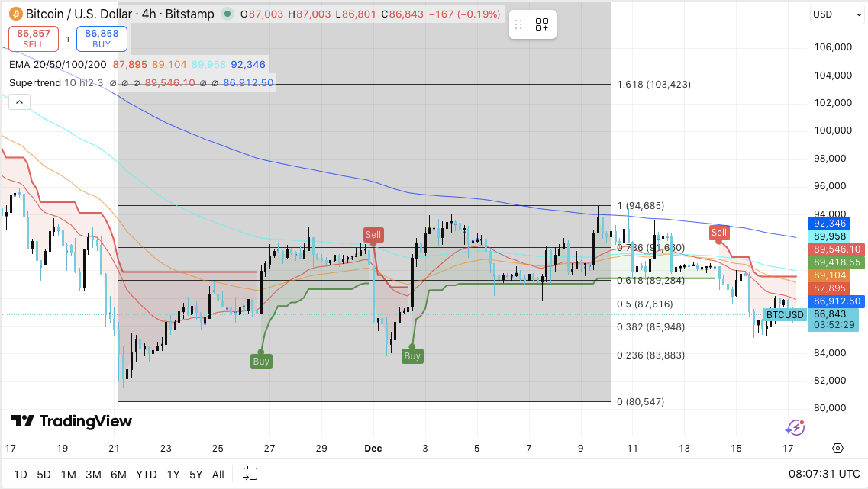Open the layout widgets icon
This screenshot has width=868, height=489.
point(542,24)
